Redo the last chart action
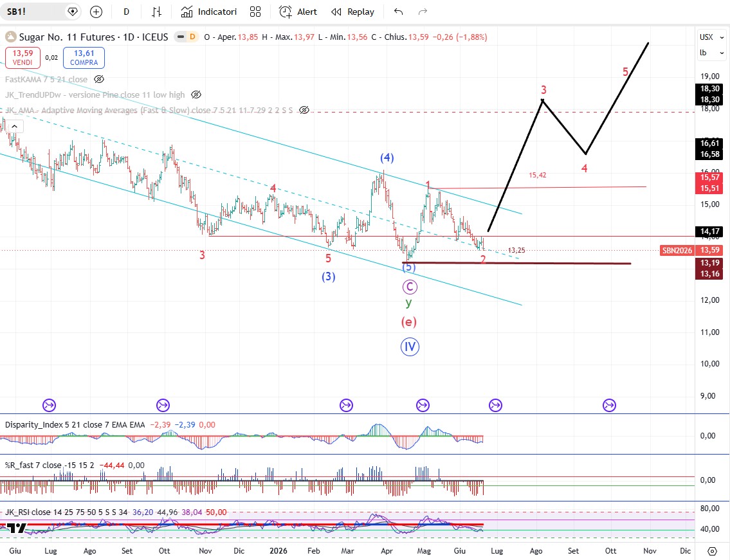The height and width of the screenshot is (560, 730). pyautogui.click(x=423, y=12)
